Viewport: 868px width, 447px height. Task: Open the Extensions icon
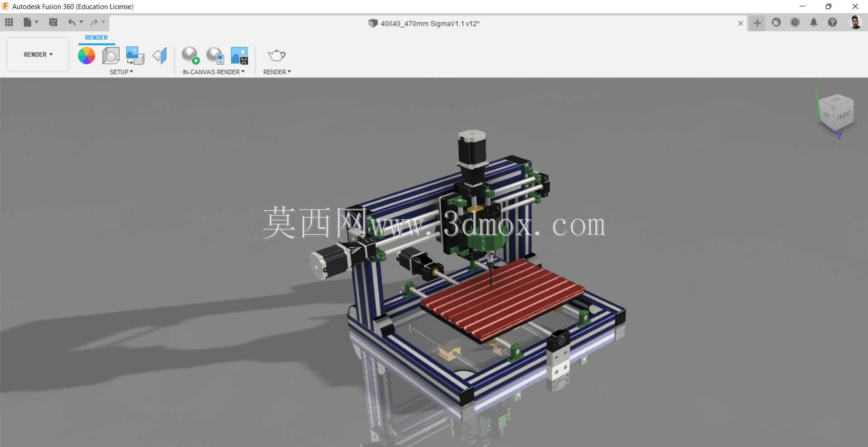tap(776, 22)
